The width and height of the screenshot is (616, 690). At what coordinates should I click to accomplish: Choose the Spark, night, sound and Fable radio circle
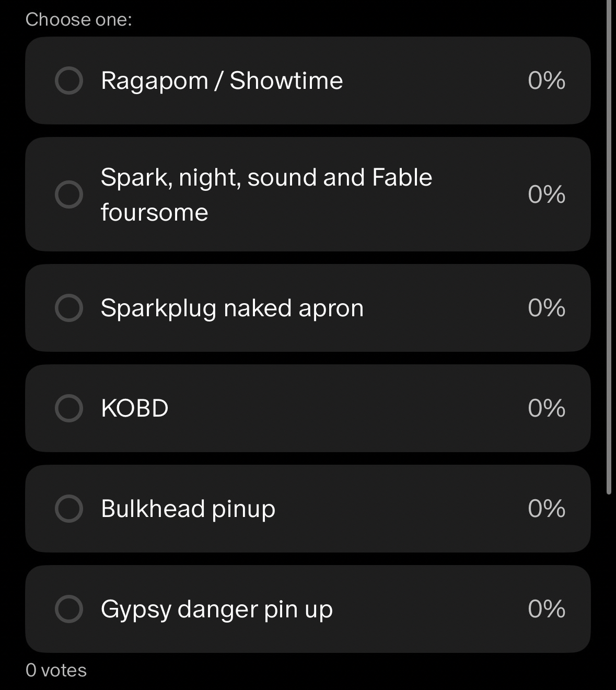[69, 194]
